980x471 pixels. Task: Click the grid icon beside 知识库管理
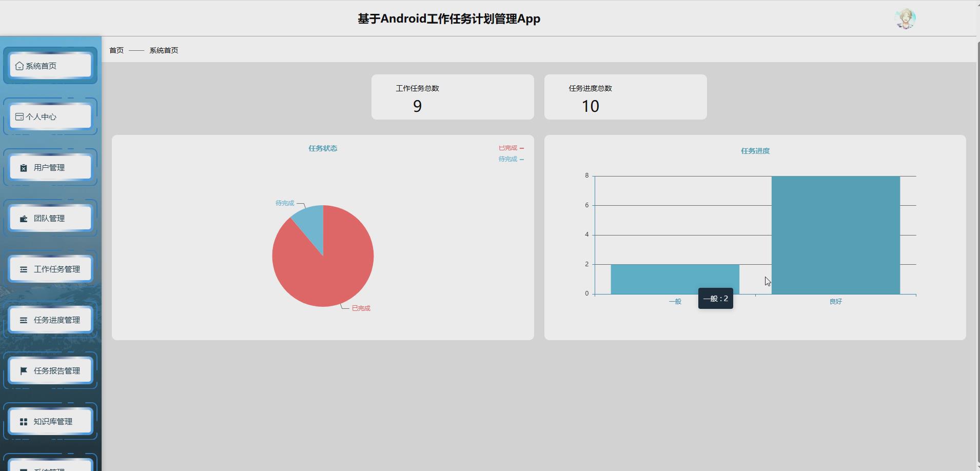[24, 422]
